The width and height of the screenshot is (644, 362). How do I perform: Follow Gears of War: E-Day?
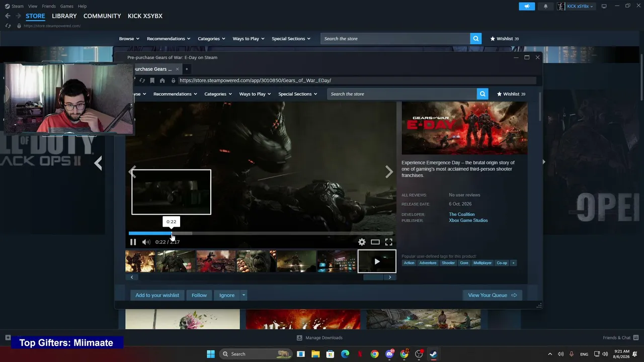[x=199, y=295]
